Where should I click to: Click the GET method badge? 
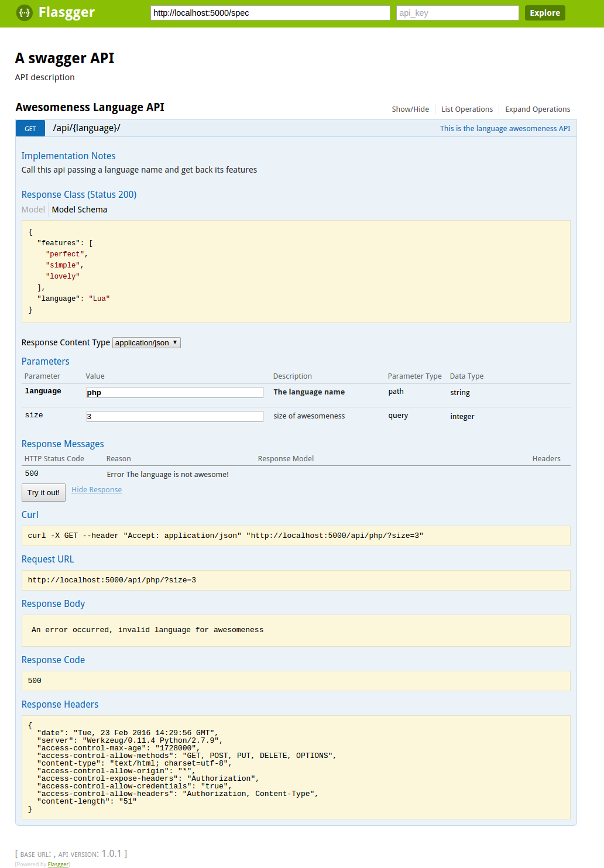tap(30, 128)
